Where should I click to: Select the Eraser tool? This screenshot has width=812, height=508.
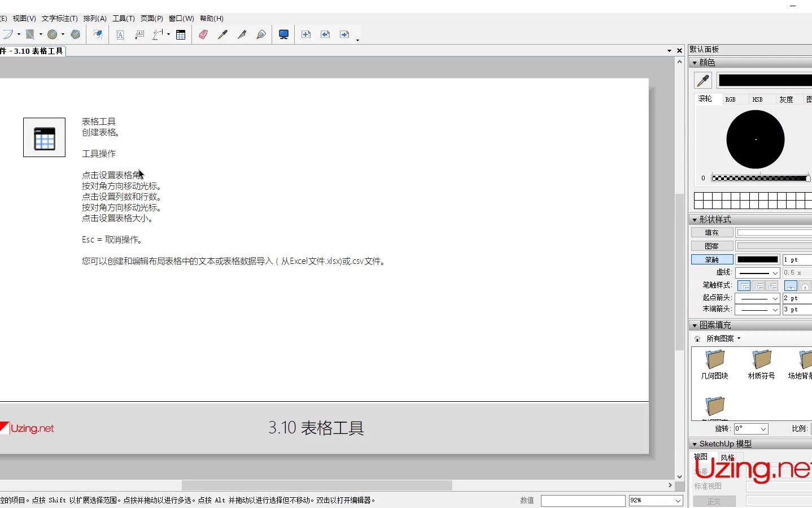(x=203, y=34)
